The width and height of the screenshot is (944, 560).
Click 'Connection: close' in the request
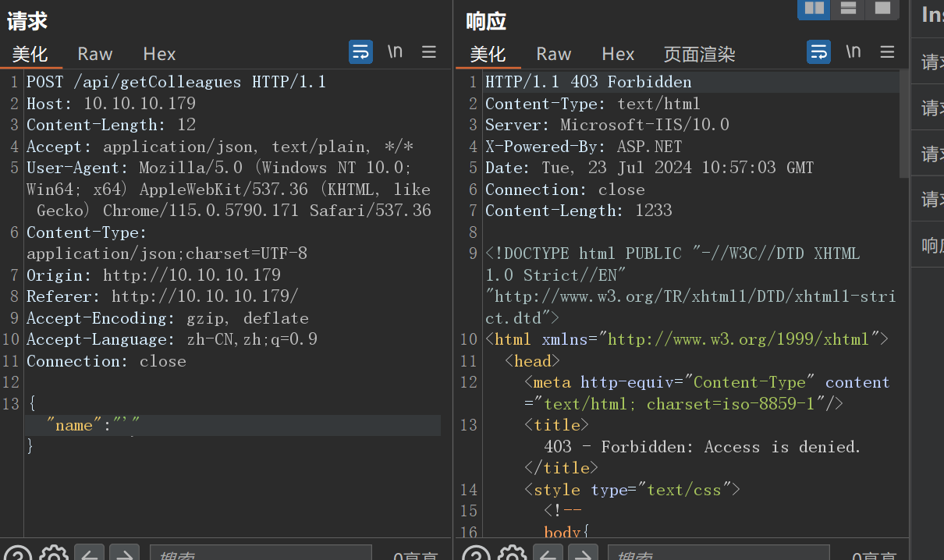coord(106,361)
